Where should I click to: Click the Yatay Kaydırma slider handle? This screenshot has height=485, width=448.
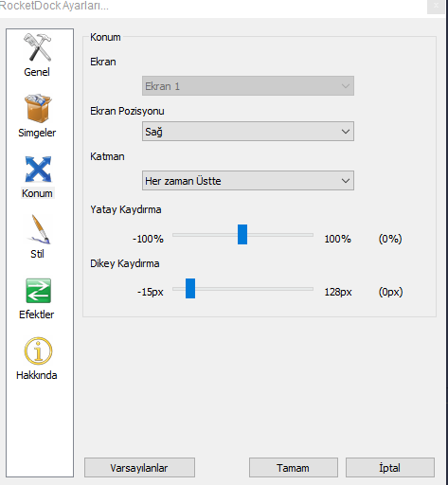(x=242, y=235)
